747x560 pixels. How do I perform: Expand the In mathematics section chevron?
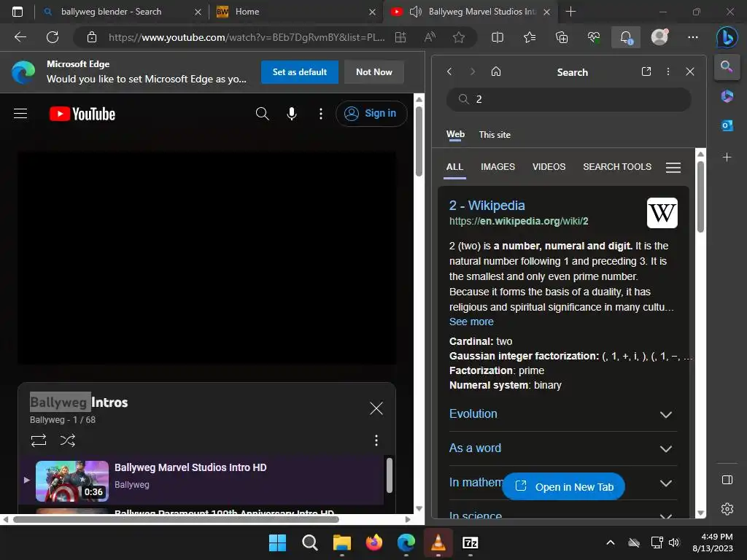click(x=666, y=483)
